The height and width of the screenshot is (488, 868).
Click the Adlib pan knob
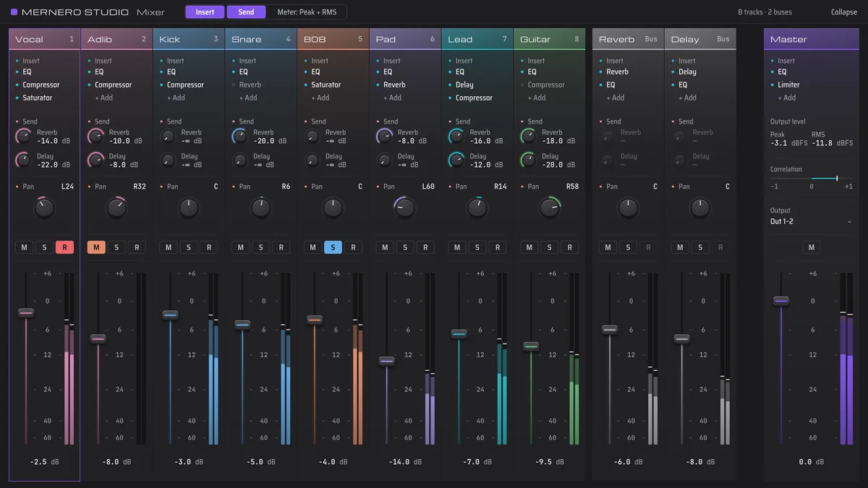pyautogui.click(x=116, y=208)
